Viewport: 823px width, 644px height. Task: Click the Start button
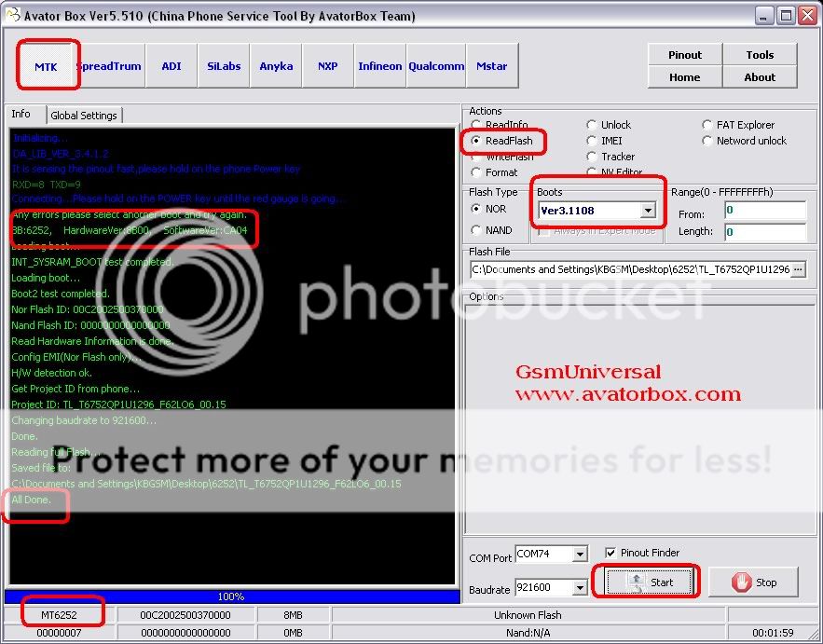pos(650,582)
